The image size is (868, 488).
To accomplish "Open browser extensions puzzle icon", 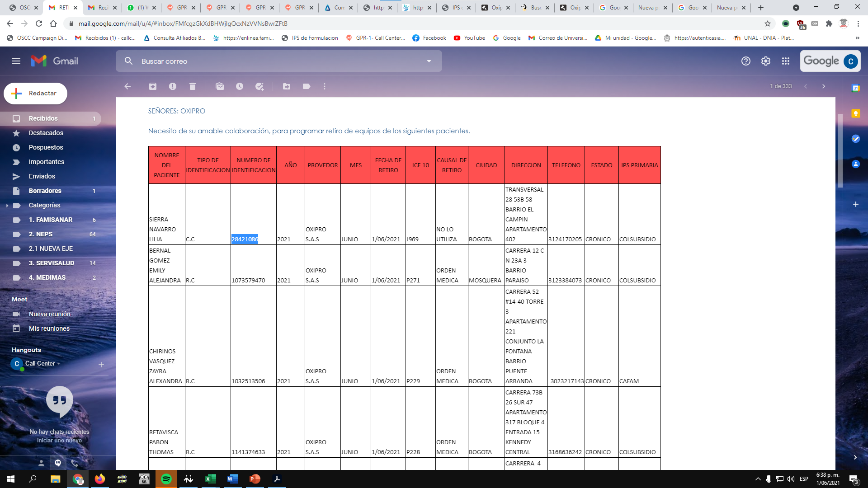I will [x=829, y=23].
